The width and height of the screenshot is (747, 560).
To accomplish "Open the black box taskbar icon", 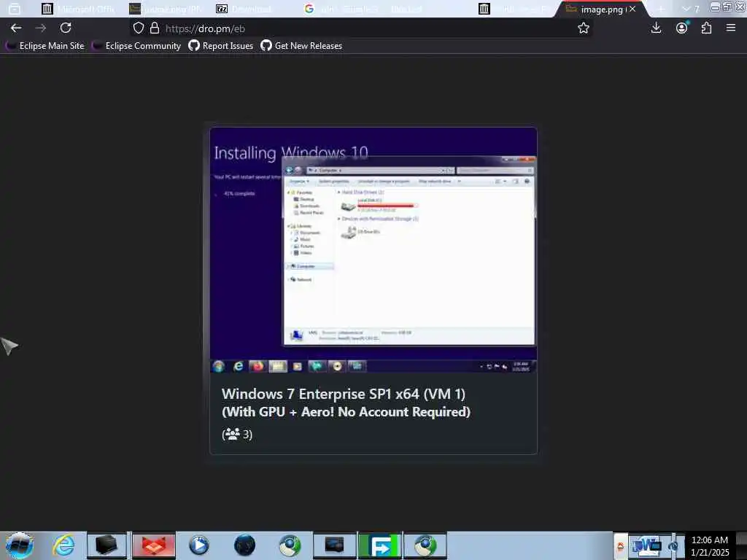I will (x=107, y=545).
